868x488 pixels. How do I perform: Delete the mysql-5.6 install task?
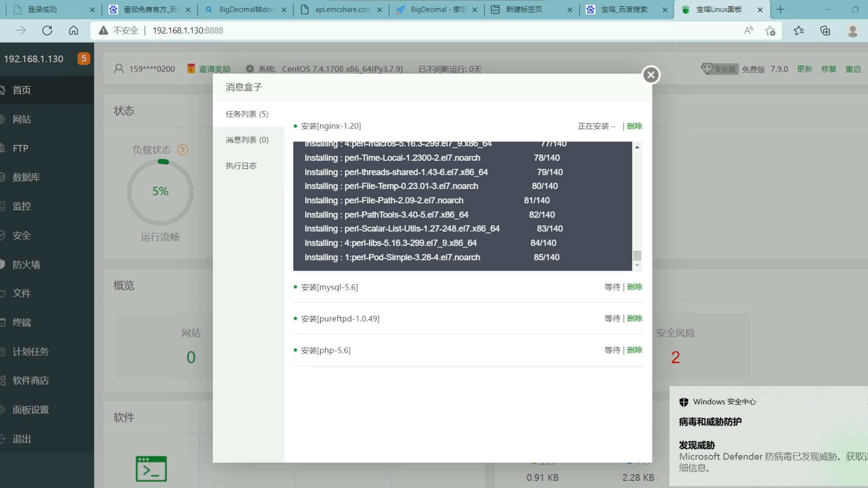pos(634,287)
